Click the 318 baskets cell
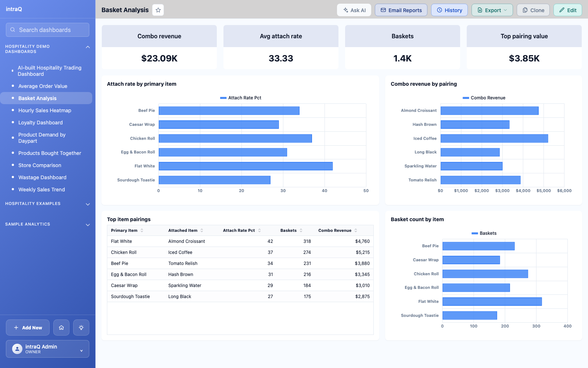 coord(307,241)
